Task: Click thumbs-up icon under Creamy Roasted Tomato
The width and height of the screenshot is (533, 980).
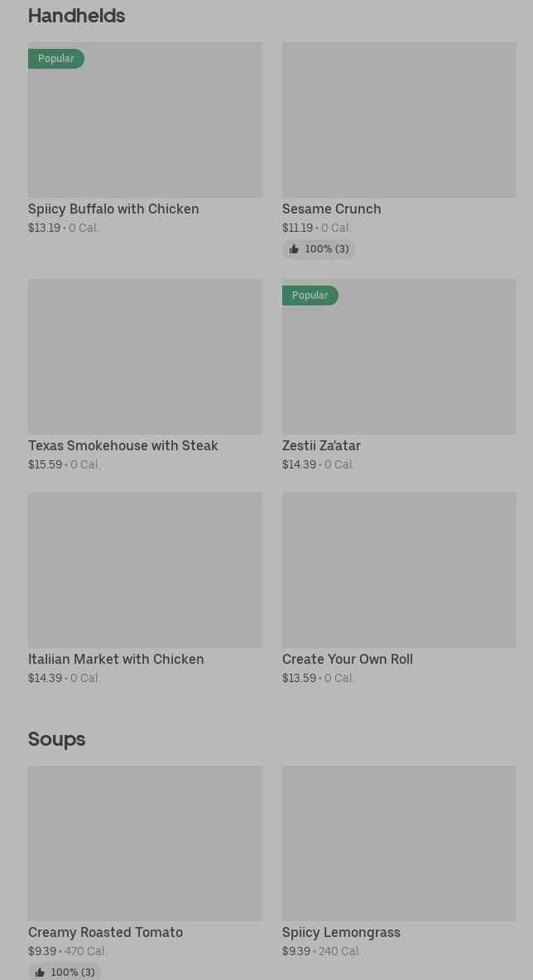Action: pyautogui.click(x=40, y=973)
